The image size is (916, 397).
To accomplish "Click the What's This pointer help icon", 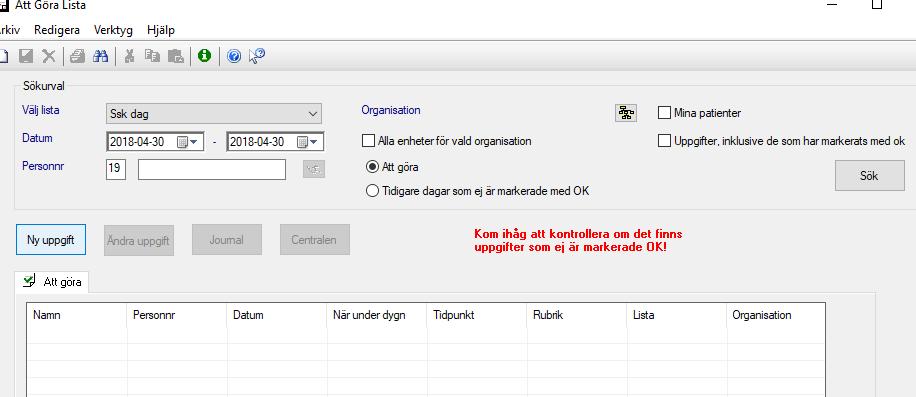I will point(256,56).
